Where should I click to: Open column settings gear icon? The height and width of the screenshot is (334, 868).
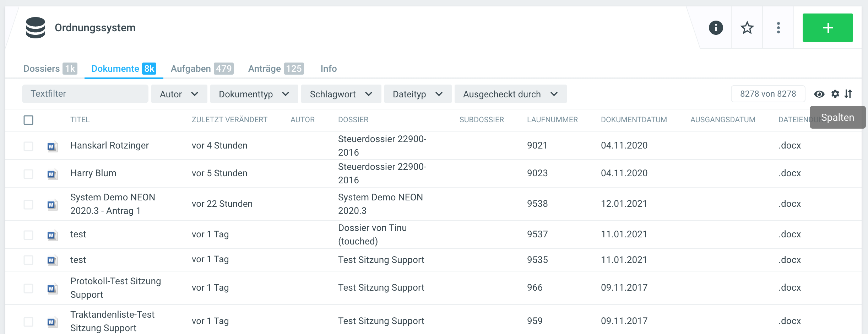pyautogui.click(x=835, y=94)
